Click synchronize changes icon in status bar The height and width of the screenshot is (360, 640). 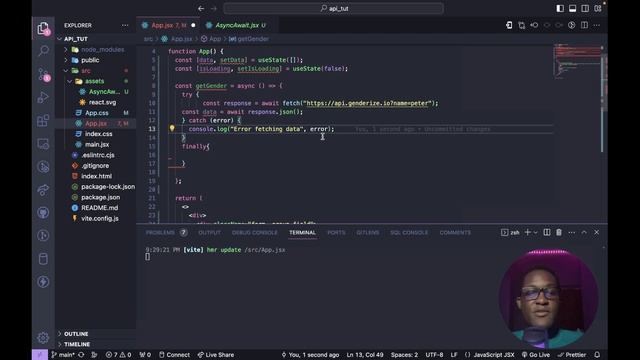81,355
